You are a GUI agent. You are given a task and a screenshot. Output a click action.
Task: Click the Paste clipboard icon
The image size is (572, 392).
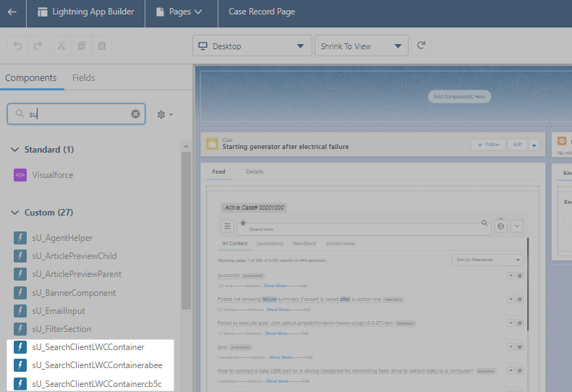pos(102,46)
